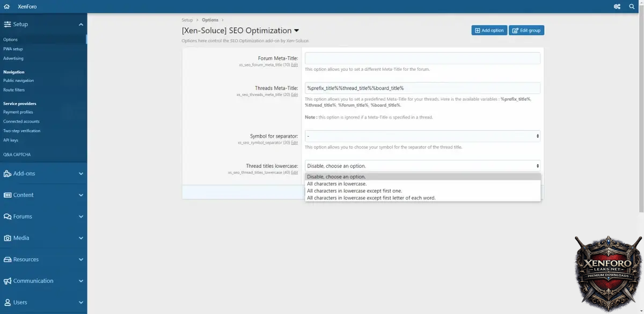Collapse the Setup section chevron
This screenshot has width=644, height=314.
tap(81, 24)
